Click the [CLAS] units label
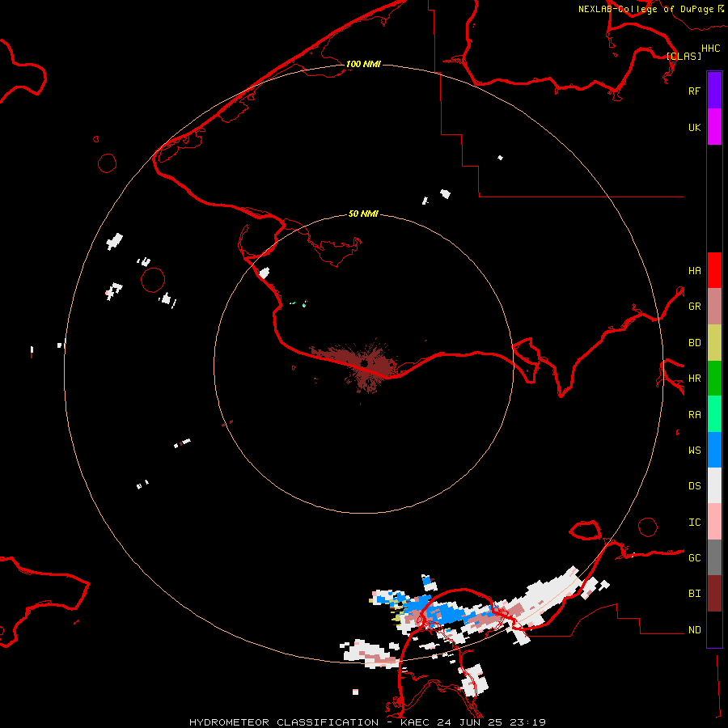 pos(684,56)
